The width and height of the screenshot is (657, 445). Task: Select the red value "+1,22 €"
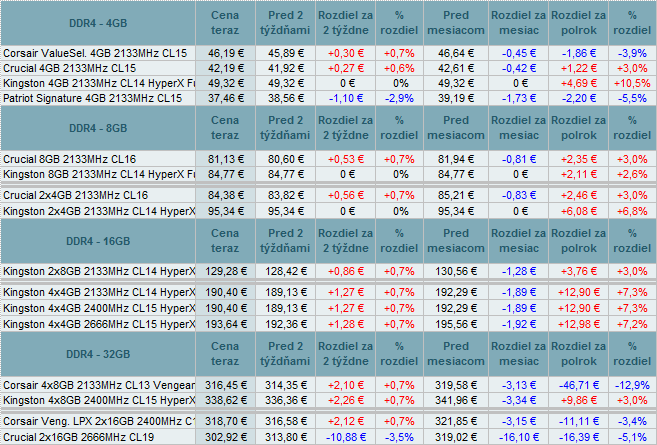coord(579,68)
